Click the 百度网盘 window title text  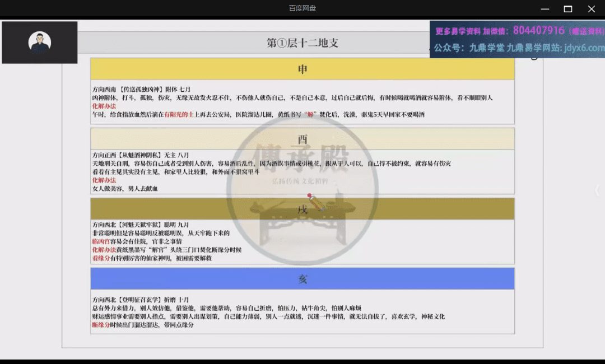(x=302, y=8)
